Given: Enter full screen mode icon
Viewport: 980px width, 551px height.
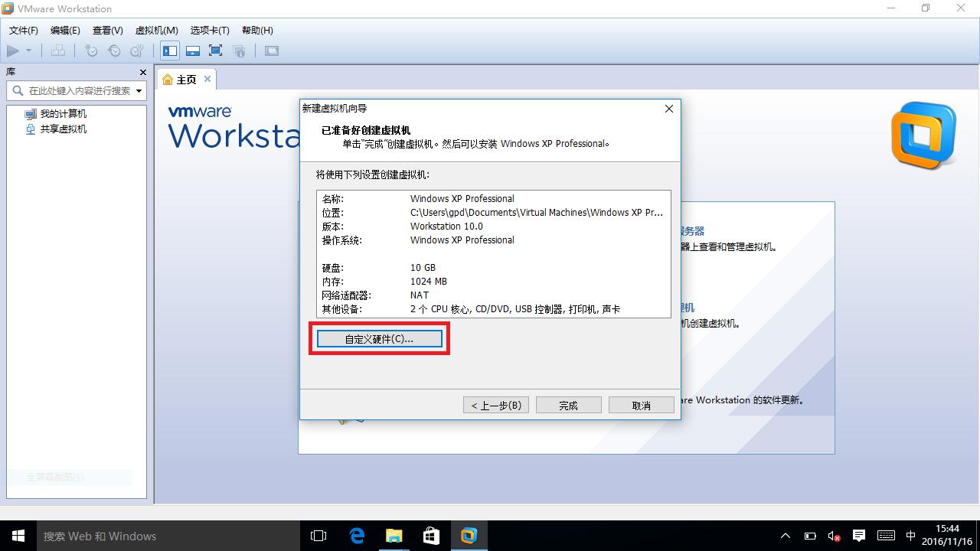Looking at the screenshot, I should (215, 51).
